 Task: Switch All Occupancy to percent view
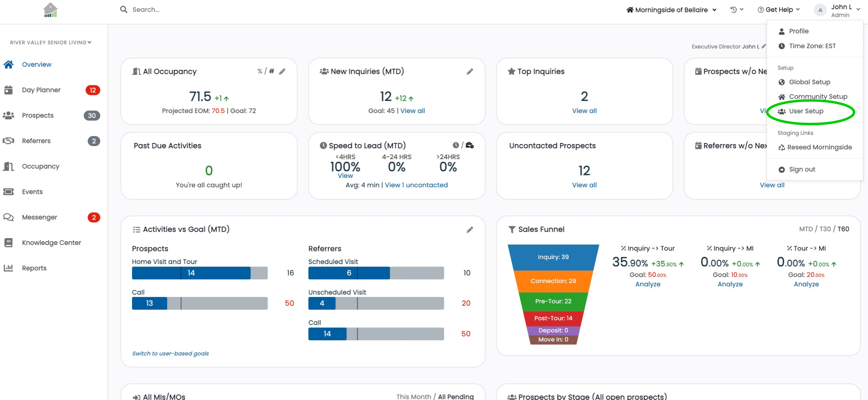(260, 71)
